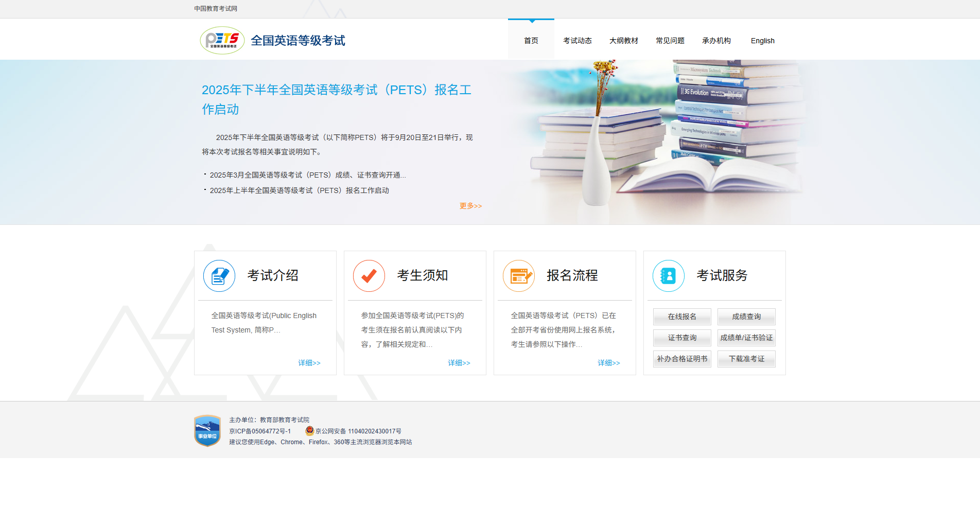The image size is (980, 507).
Task: Click the 成绩查询 button
Action: (746, 317)
